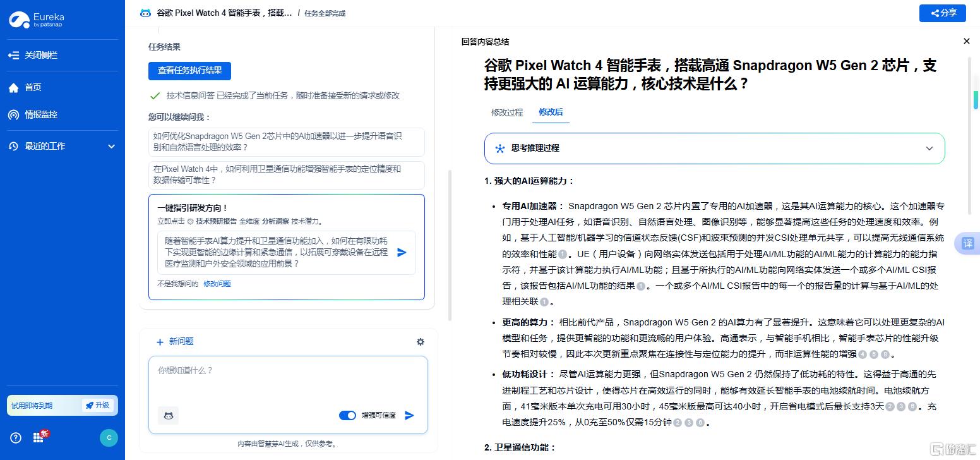Open citation 1 after AI/ML功能的结果
The height and width of the screenshot is (460, 980).
point(641,286)
